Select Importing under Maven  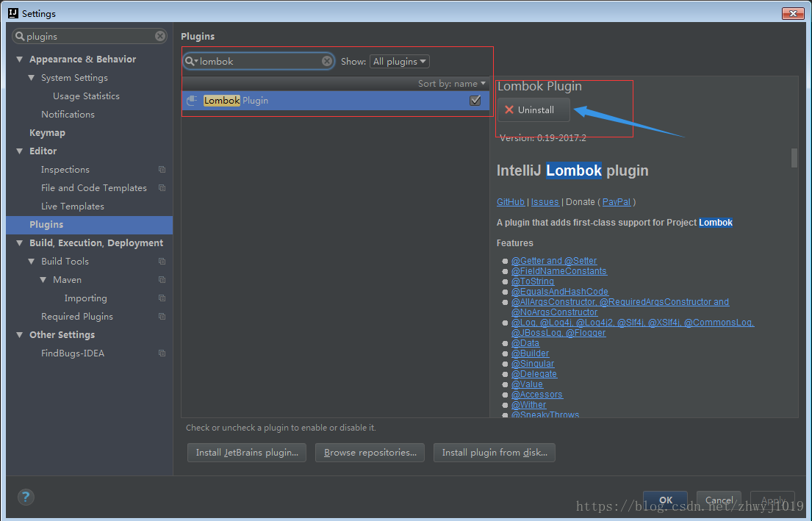(85, 298)
